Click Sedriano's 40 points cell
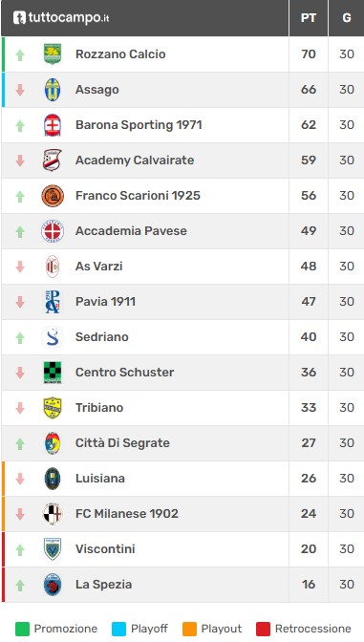Screen dimensions: 364x642 point(309,337)
